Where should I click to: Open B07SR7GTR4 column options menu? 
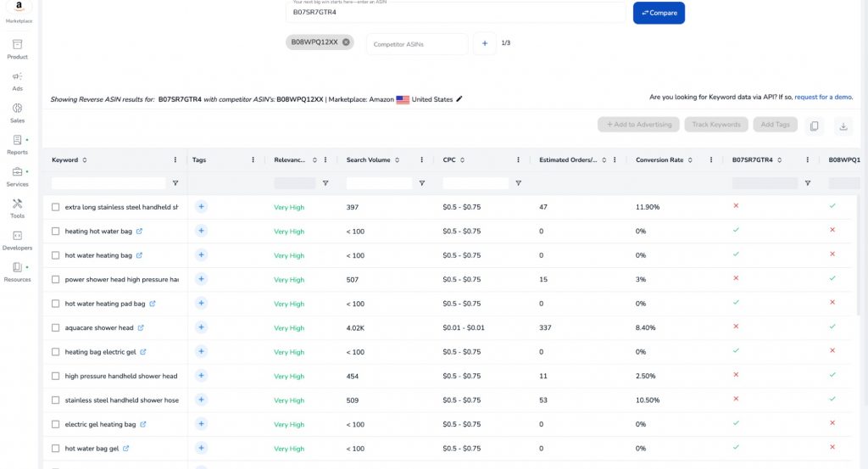tap(808, 160)
